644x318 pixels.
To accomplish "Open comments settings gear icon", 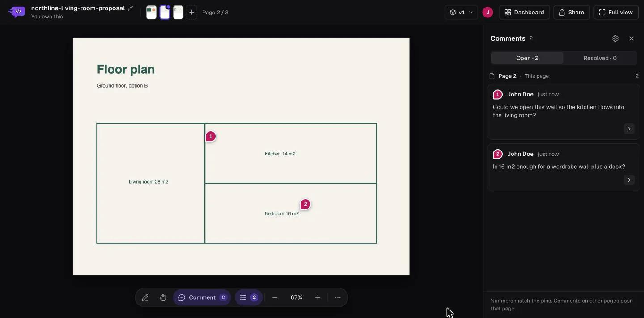I will (x=615, y=38).
